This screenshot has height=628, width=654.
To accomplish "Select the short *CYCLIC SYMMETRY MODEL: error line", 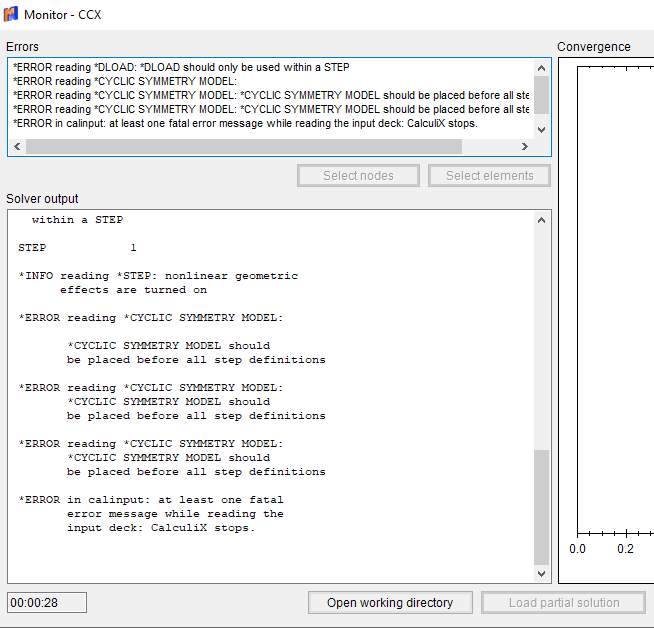I will tap(125, 81).
